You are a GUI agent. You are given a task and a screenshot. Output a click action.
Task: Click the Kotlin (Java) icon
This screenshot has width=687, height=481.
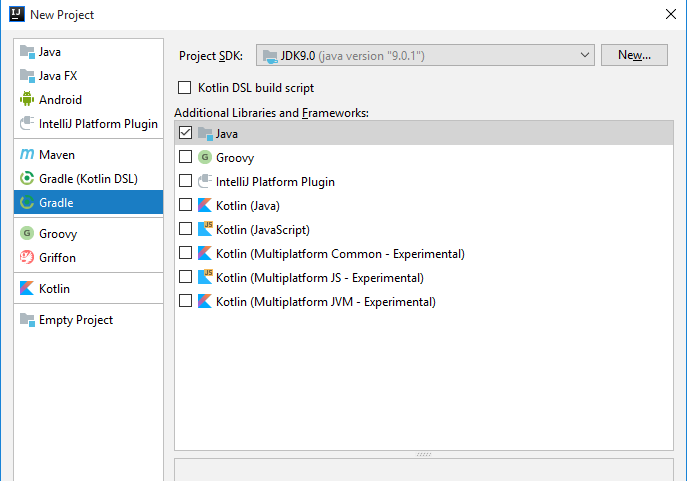pos(205,205)
